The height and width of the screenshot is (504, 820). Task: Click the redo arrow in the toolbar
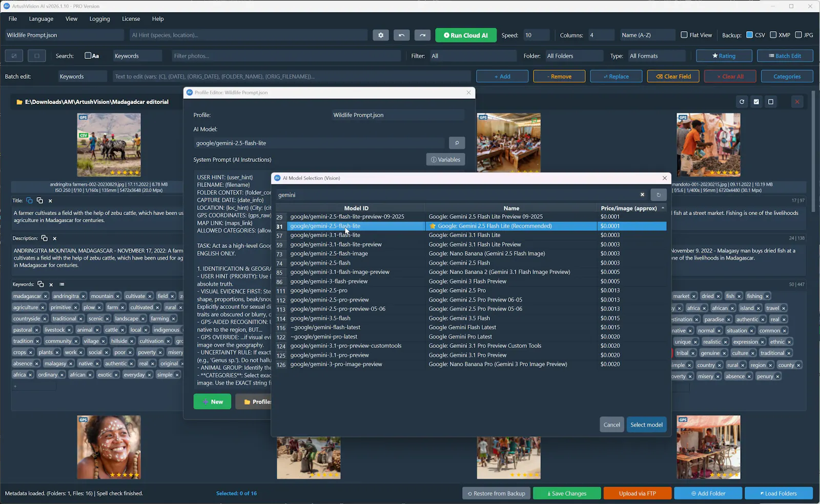[422, 35]
